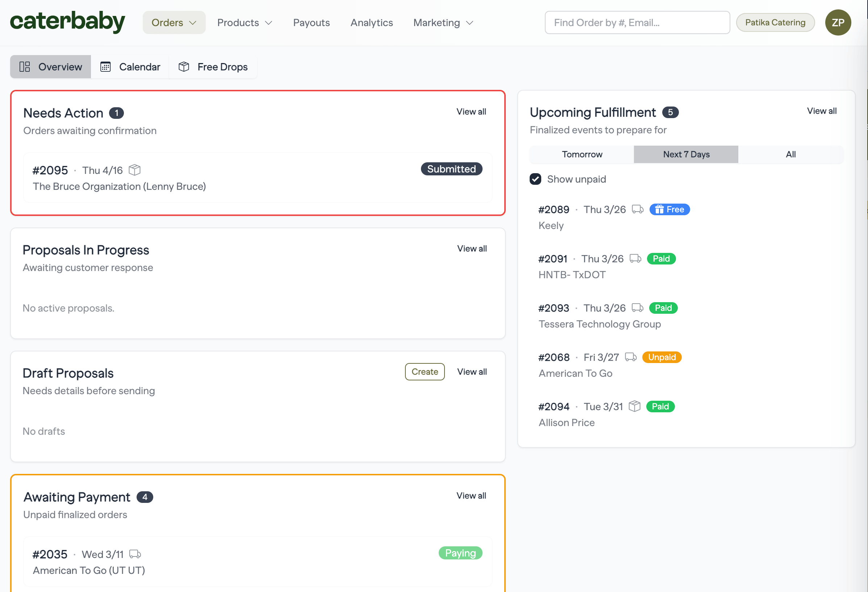This screenshot has height=592, width=868.
Task: Select the All fulfillment filter
Action: (791, 154)
